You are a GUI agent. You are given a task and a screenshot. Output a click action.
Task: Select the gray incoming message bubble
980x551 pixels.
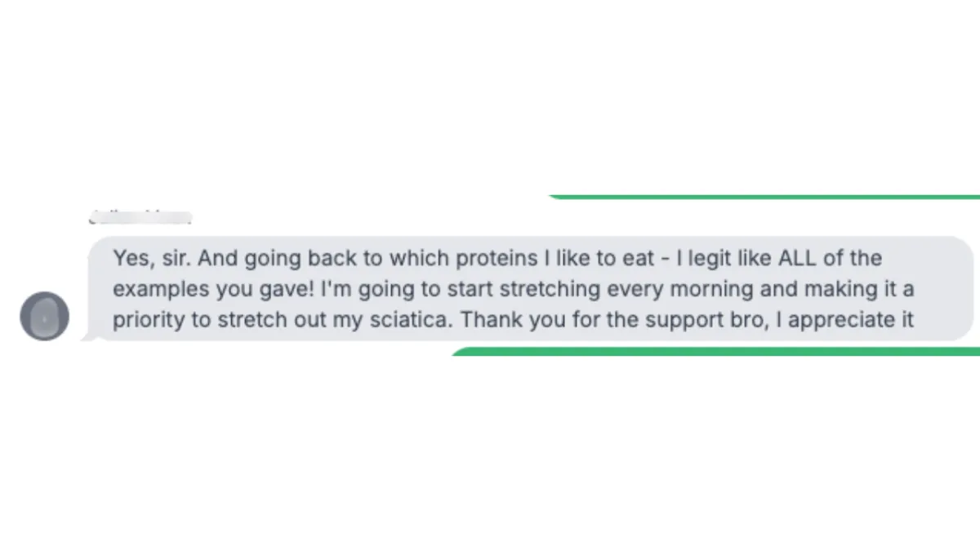point(531,288)
